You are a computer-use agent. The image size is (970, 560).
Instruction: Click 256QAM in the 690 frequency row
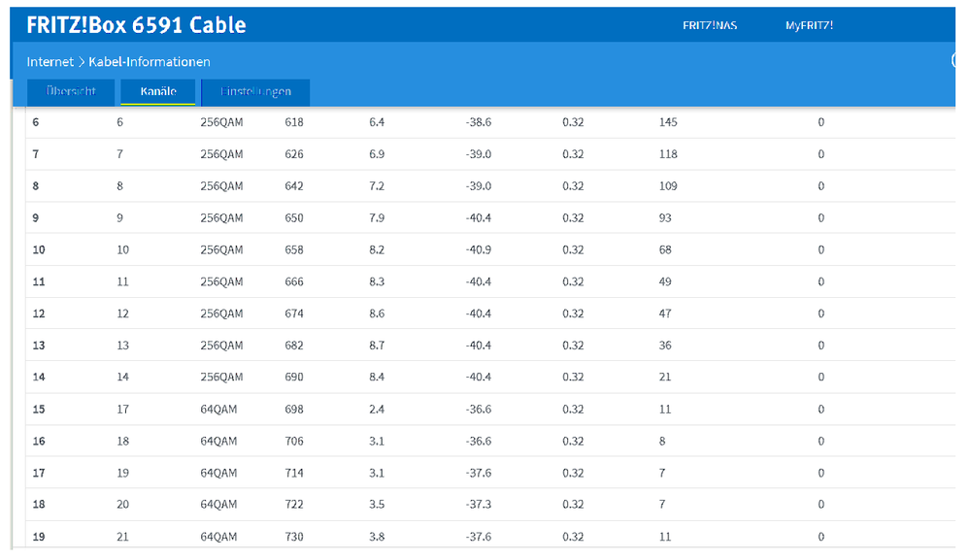coord(221,377)
